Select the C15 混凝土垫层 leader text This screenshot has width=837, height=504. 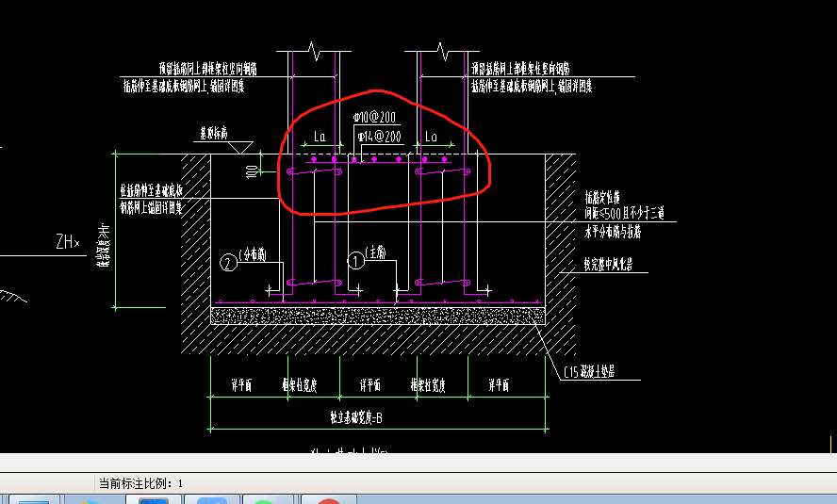pos(589,372)
